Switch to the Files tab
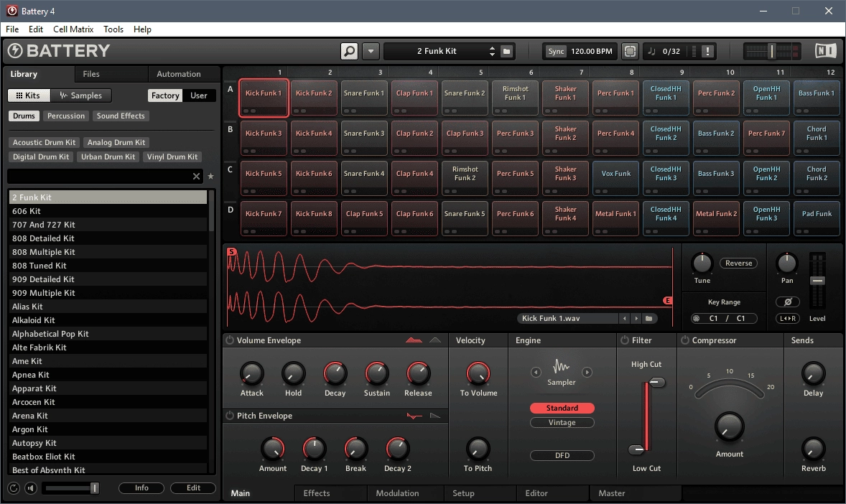The height and width of the screenshot is (504, 846). click(x=91, y=74)
